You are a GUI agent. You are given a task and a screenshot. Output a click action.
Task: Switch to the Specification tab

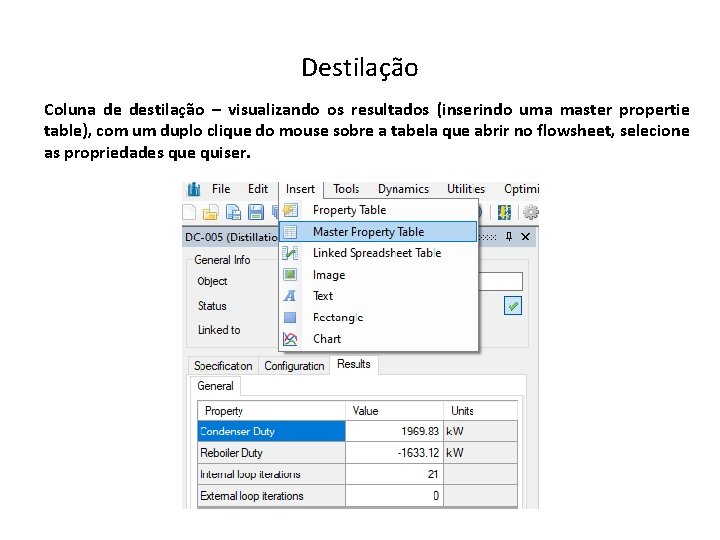click(223, 366)
